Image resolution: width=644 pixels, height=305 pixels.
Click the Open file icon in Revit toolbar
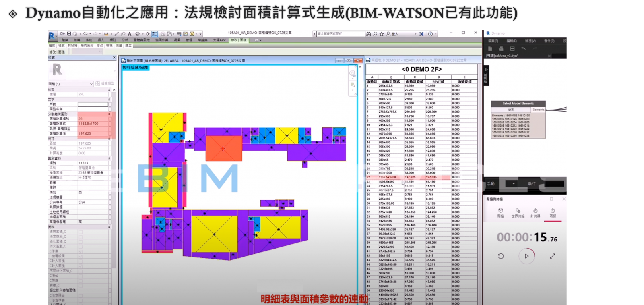click(x=62, y=34)
